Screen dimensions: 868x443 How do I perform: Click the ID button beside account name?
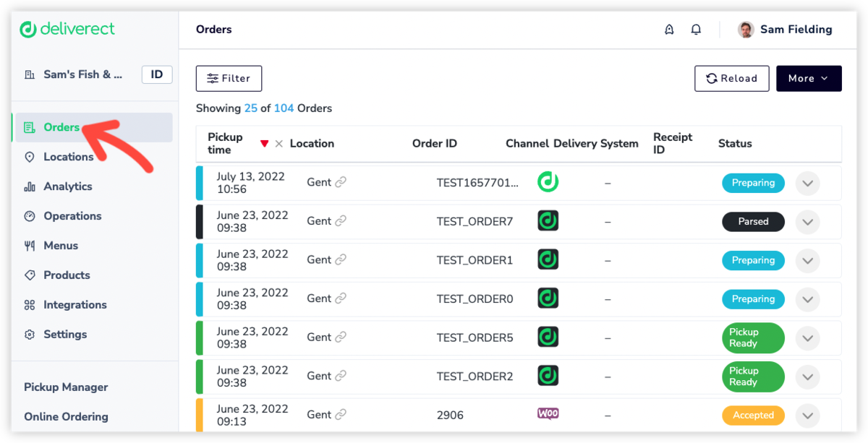(x=157, y=74)
